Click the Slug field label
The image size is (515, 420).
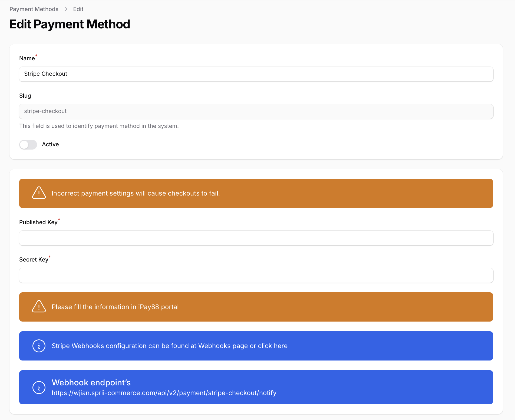(25, 96)
